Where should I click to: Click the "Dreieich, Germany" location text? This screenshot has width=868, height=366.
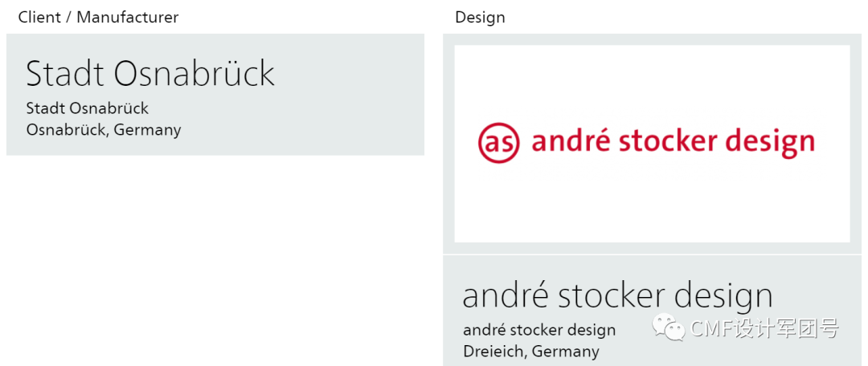(x=531, y=352)
